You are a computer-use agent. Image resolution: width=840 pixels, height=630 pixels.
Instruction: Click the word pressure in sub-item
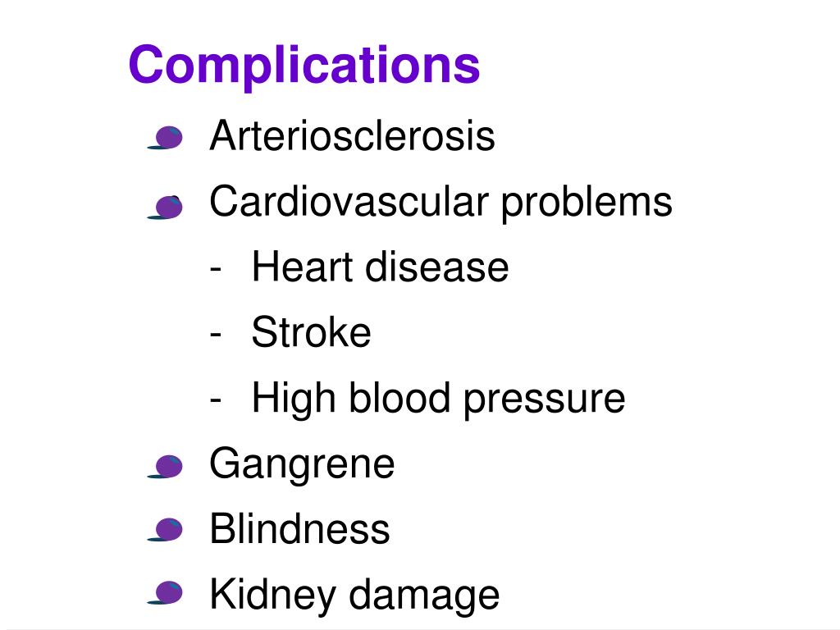pyautogui.click(x=545, y=402)
